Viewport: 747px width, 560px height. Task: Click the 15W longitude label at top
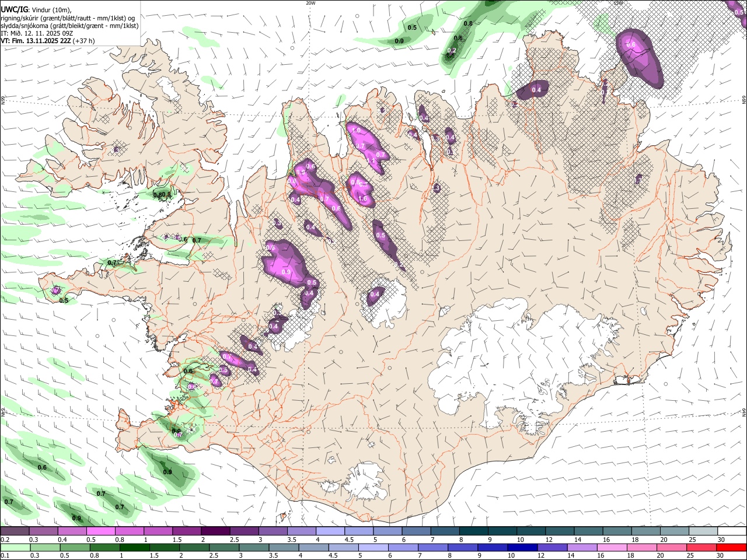(x=618, y=3)
